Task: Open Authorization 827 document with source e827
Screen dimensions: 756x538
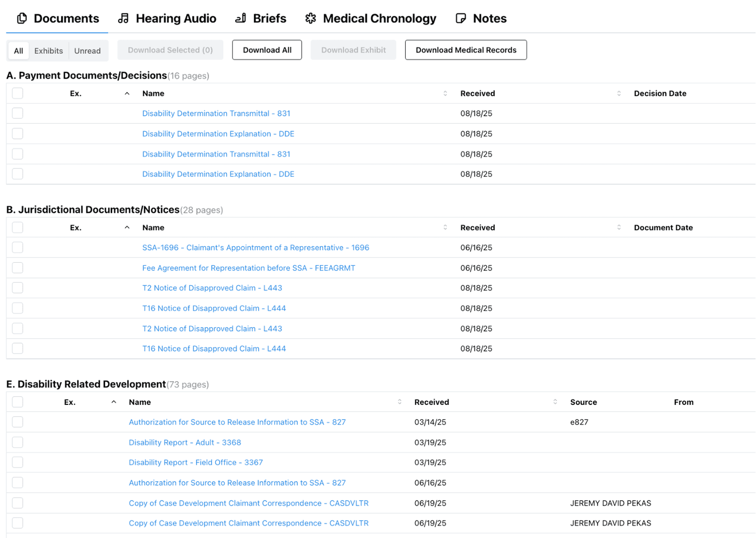Action: point(237,422)
